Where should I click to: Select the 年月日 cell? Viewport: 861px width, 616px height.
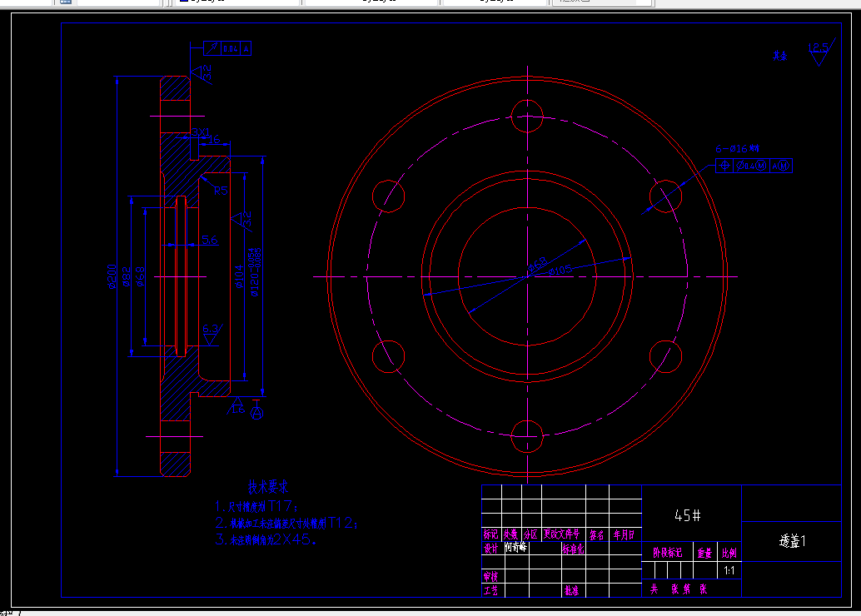pos(625,534)
